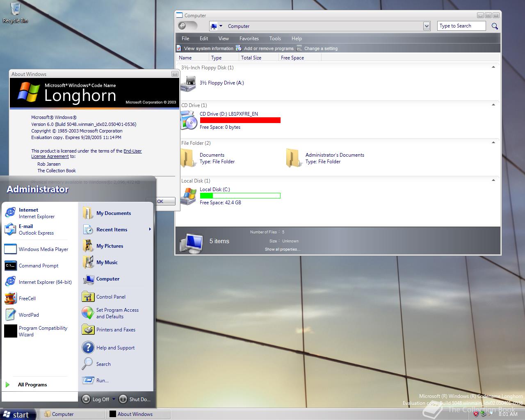Select the Documents folder icon
The width and height of the screenshot is (525, 420).
(188, 158)
